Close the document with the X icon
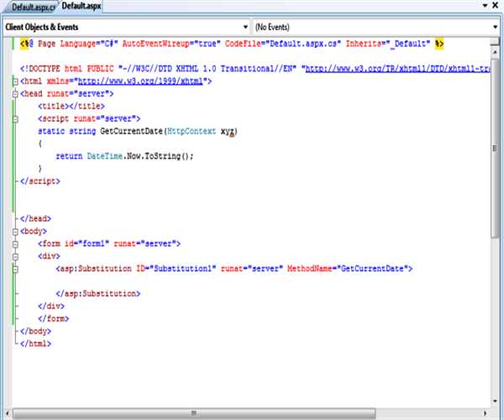This screenshot has height=420, width=504. click(497, 7)
